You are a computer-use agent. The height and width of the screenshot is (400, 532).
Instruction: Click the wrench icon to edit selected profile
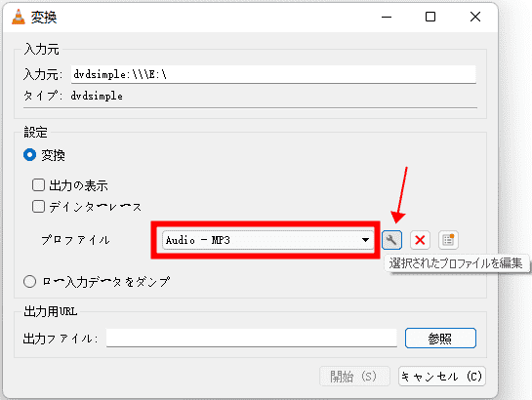[x=391, y=240]
